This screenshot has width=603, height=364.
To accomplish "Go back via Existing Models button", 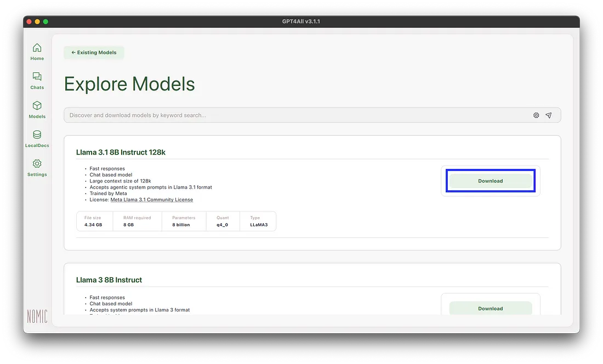I will [94, 53].
